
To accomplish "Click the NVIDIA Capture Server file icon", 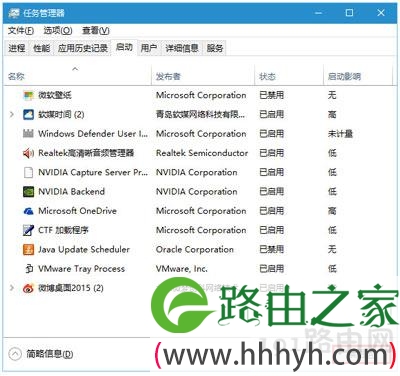I will click(x=29, y=172).
